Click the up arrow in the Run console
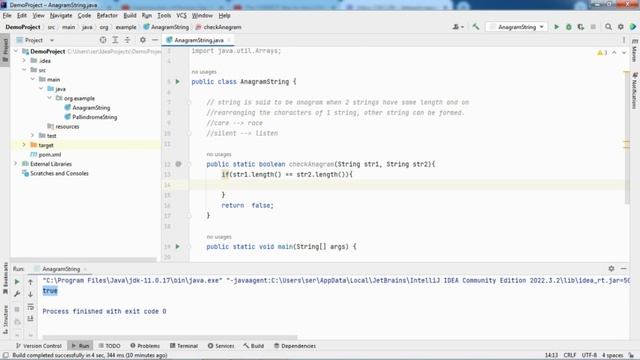This screenshot has width=640, height=360. pos(30,282)
